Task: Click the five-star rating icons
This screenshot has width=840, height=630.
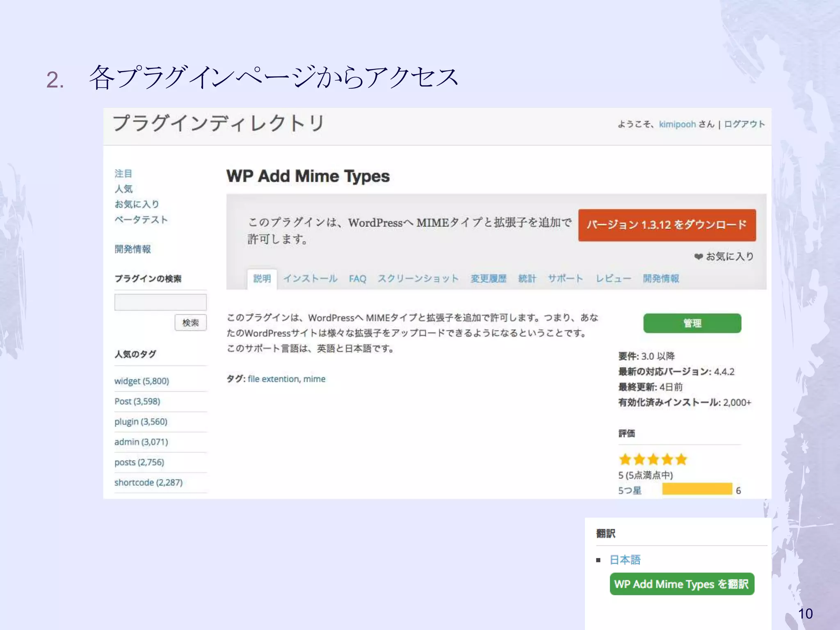Action: point(653,459)
